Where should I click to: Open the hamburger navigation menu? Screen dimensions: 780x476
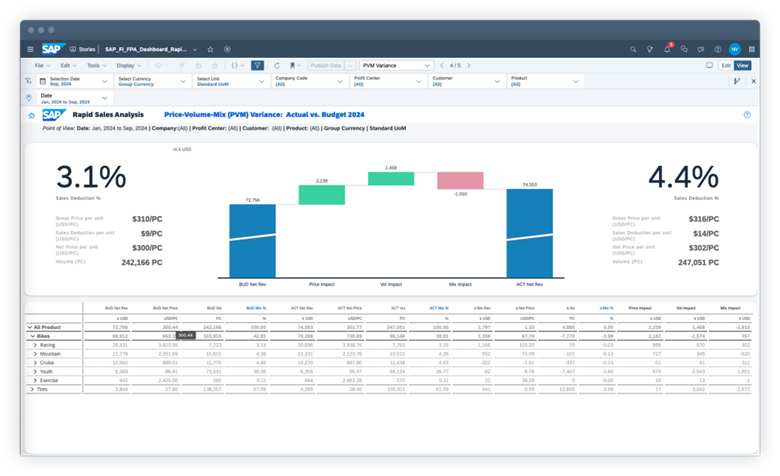(x=31, y=49)
